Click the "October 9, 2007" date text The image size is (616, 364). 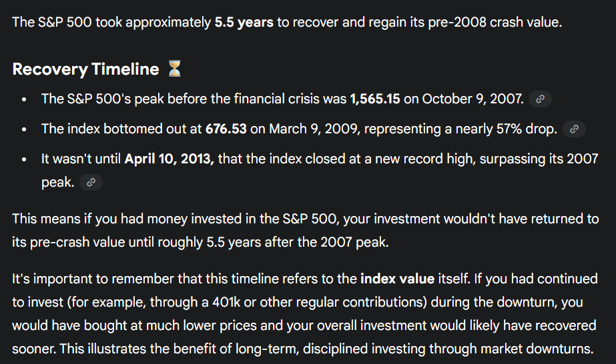pos(472,99)
